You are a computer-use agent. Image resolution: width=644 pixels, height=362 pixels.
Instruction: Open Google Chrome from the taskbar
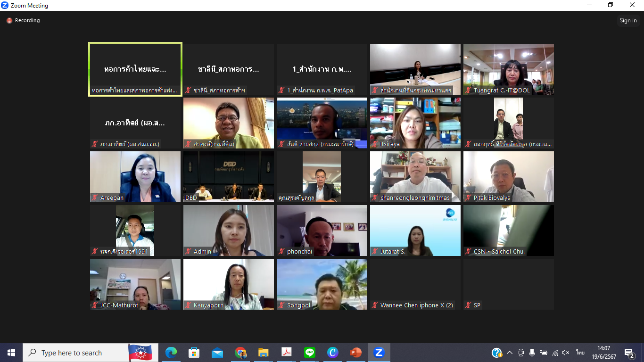click(240, 353)
